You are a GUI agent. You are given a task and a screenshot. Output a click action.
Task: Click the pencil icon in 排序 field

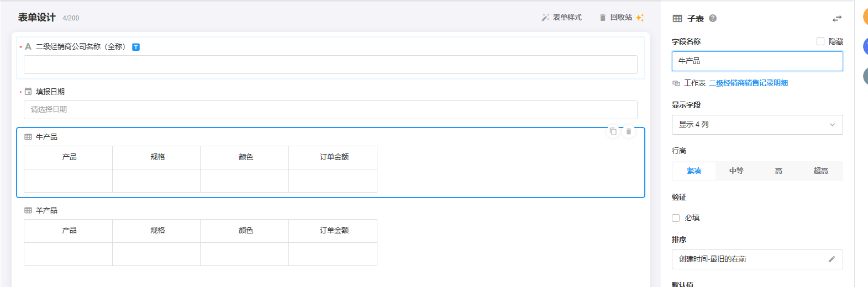click(832, 259)
